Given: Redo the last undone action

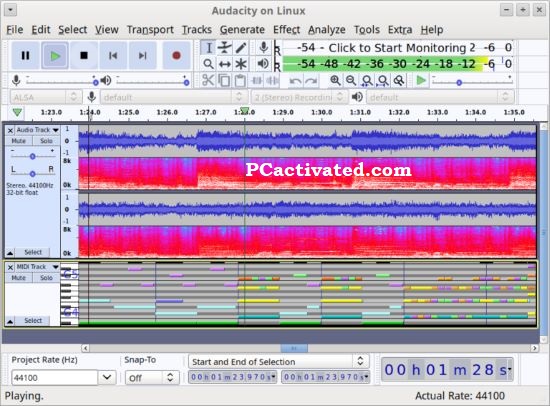Looking at the screenshot, I should click(x=311, y=81).
